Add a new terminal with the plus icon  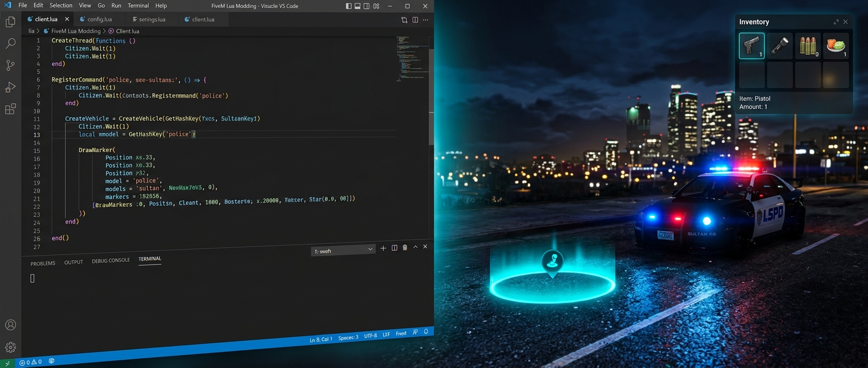click(x=383, y=248)
